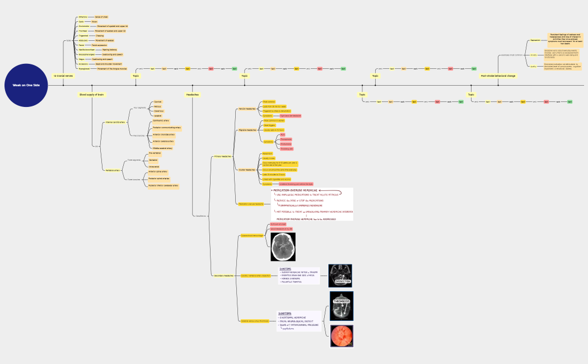Click the Medication-overuse headache handwritten note

click(311, 204)
